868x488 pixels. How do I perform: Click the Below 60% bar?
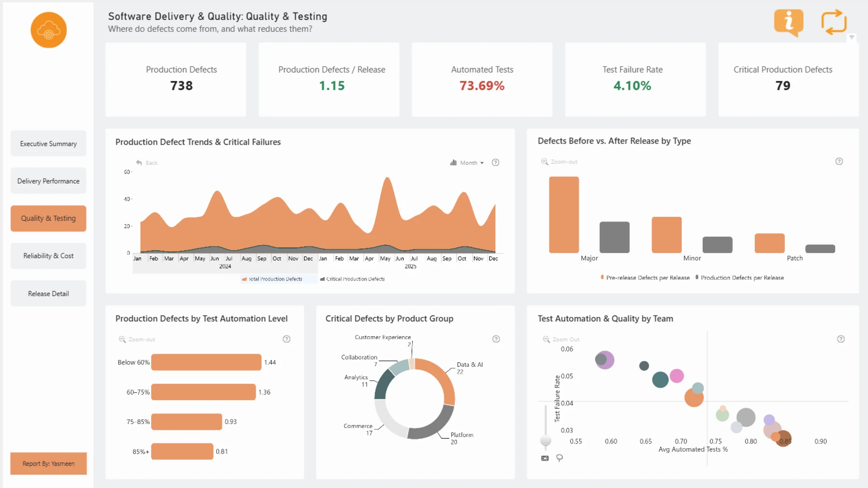tap(206, 362)
